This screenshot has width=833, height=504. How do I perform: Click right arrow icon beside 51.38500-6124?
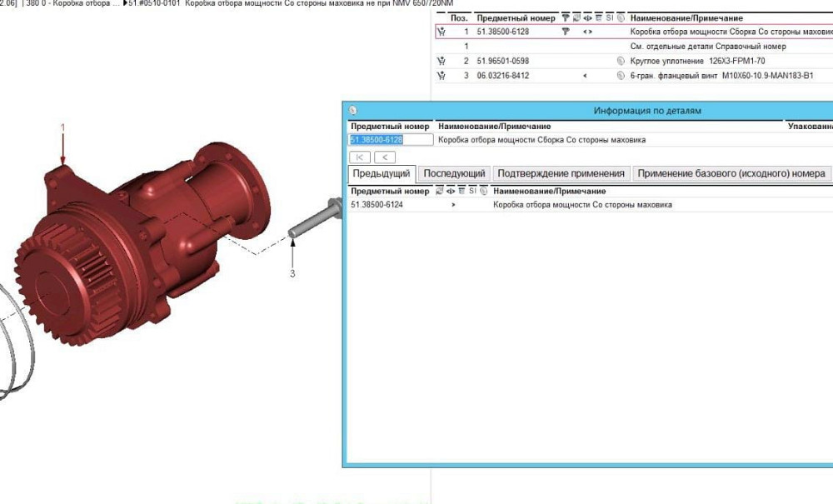click(x=453, y=204)
